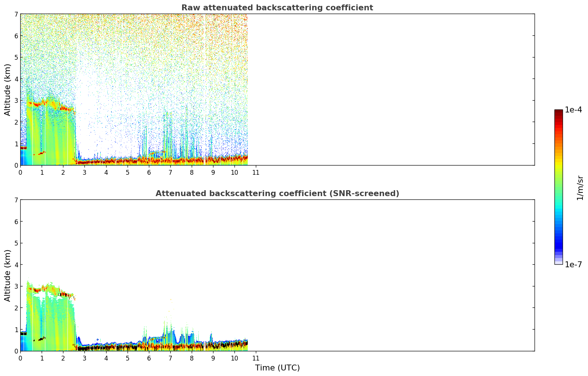
Task: Click the 7 km altitude tick on top plot
Action: point(16,14)
